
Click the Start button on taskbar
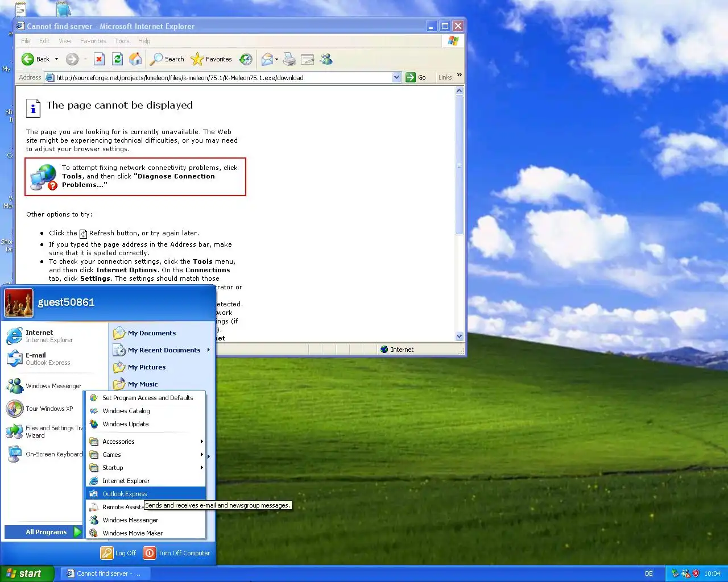[27, 573]
